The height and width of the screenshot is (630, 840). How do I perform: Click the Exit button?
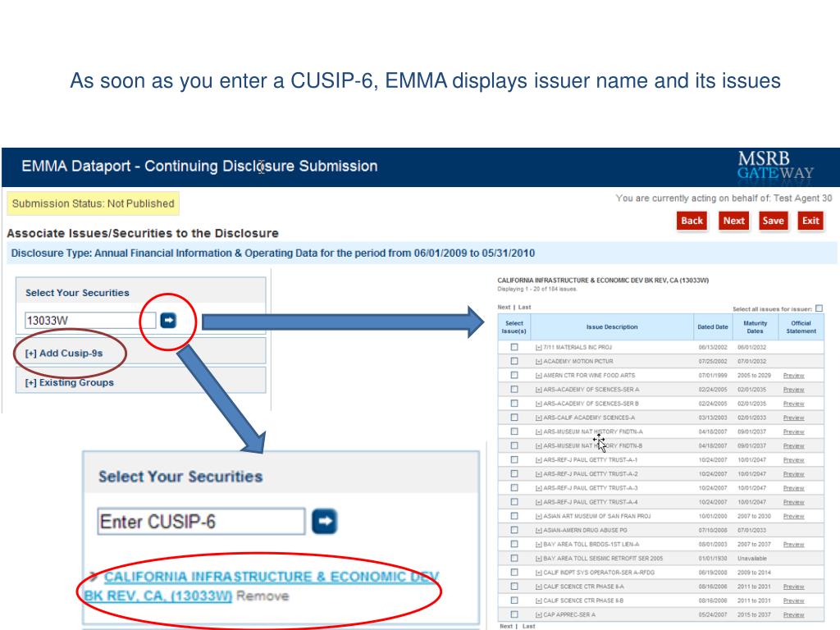[810, 221]
